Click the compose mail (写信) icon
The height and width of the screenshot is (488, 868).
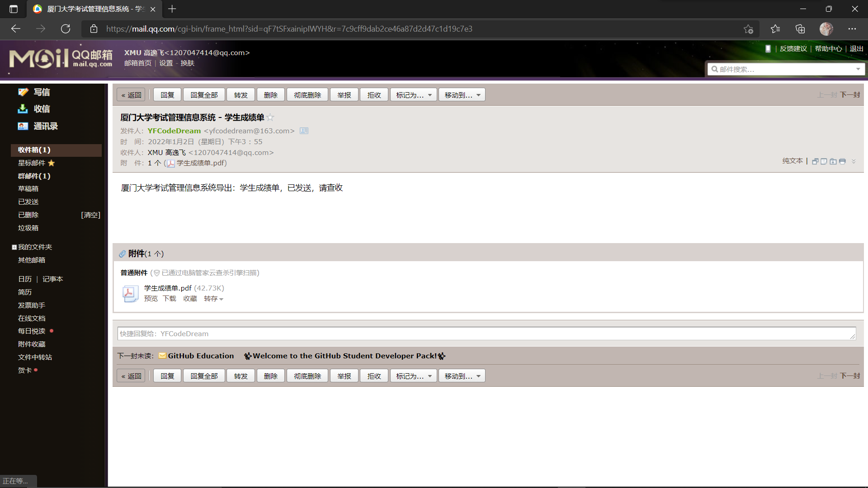click(23, 92)
